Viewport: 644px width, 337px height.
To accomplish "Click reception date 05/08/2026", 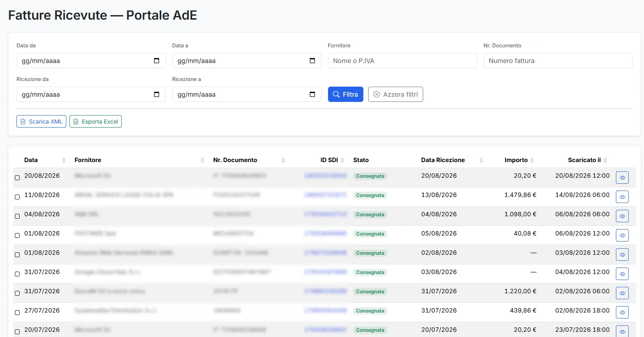I will coord(439,233).
